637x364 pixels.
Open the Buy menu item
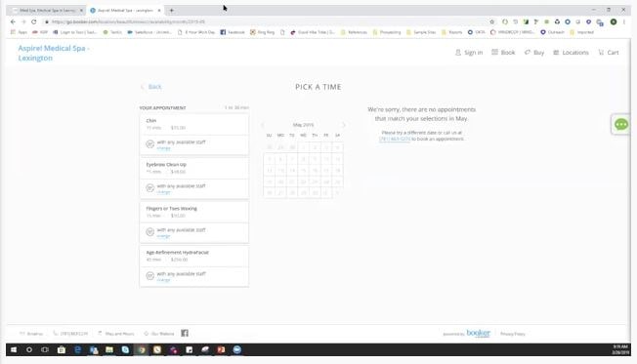click(x=534, y=53)
